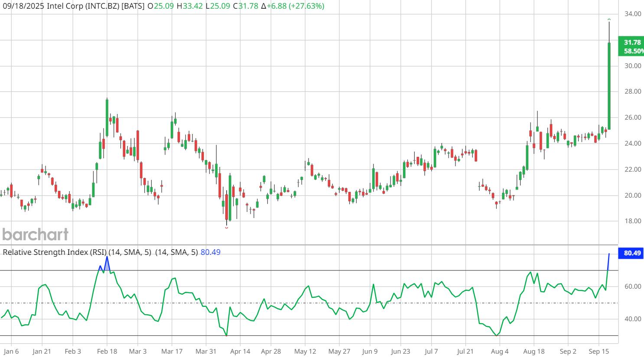
Task: Click the 34.00 price axis label
Action: [x=633, y=14]
